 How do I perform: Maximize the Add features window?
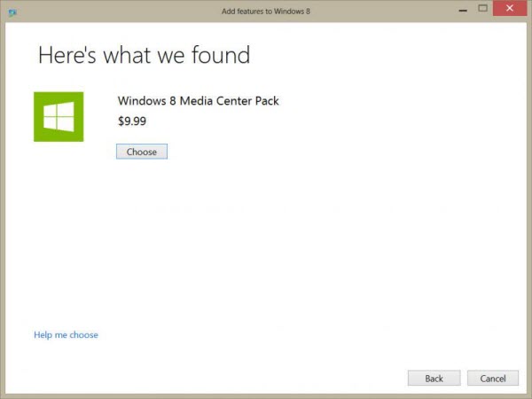(x=483, y=9)
